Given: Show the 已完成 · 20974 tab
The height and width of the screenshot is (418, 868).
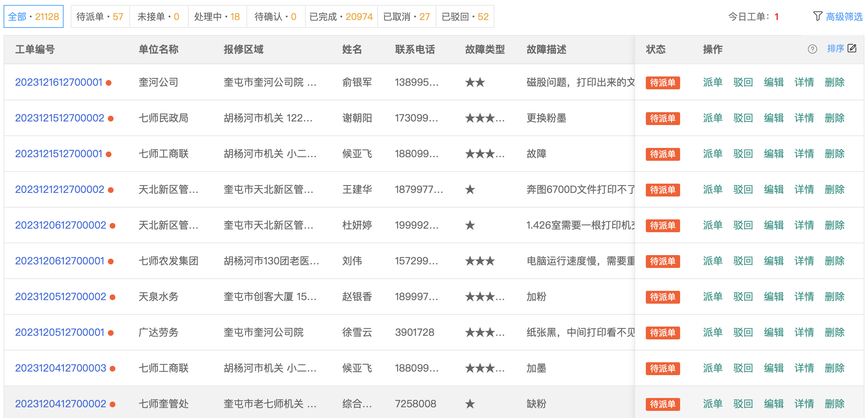Looking at the screenshot, I should (x=341, y=16).
